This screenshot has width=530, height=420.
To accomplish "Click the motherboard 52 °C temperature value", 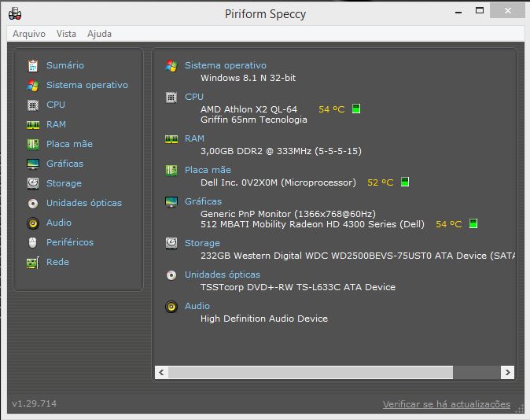I will [381, 182].
